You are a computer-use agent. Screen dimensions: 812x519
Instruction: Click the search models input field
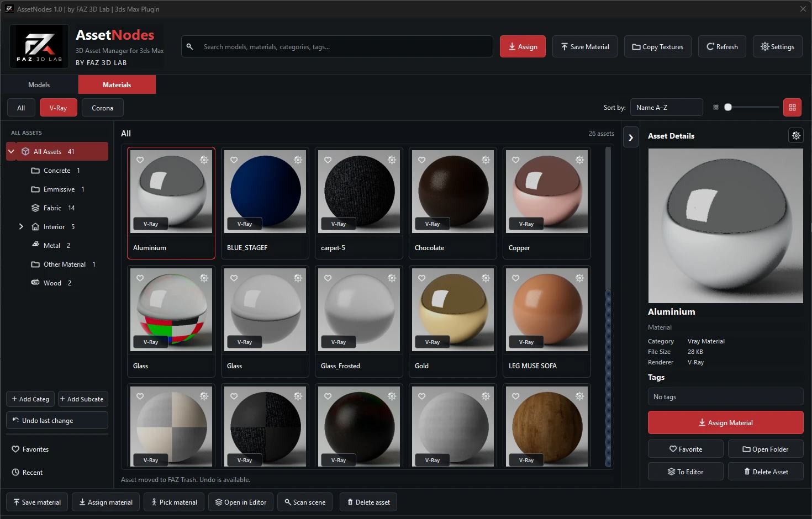[x=337, y=46]
